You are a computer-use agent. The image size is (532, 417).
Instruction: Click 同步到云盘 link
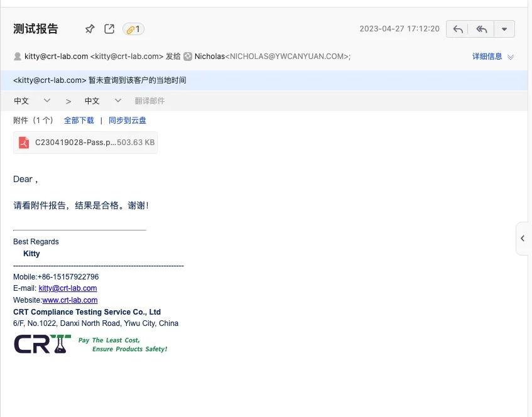click(x=127, y=120)
